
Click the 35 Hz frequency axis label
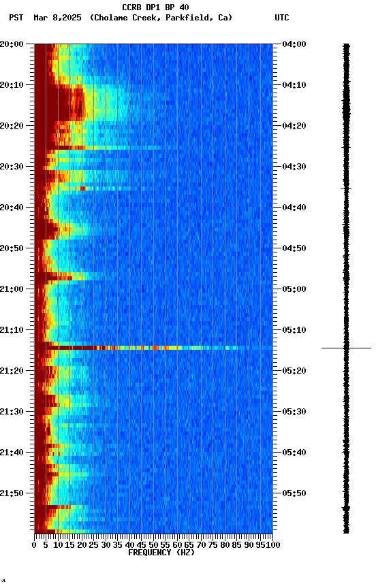pyautogui.click(x=117, y=546)
